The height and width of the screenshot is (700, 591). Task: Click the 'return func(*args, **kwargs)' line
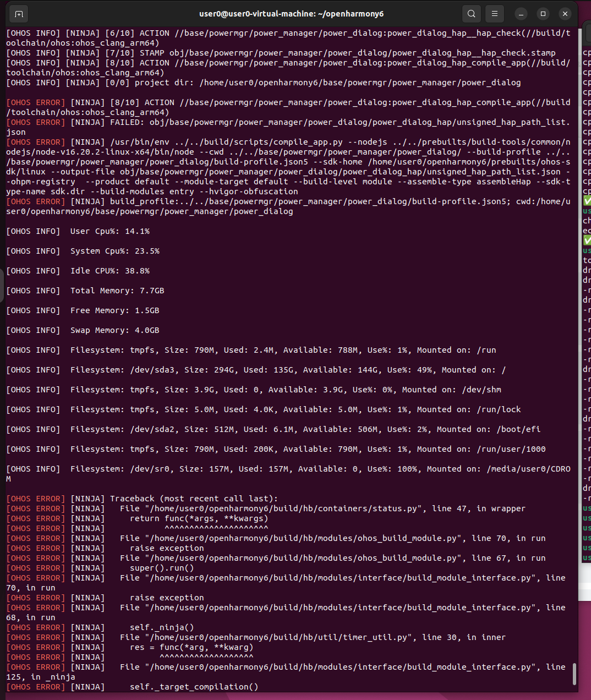tap(138, 518)
